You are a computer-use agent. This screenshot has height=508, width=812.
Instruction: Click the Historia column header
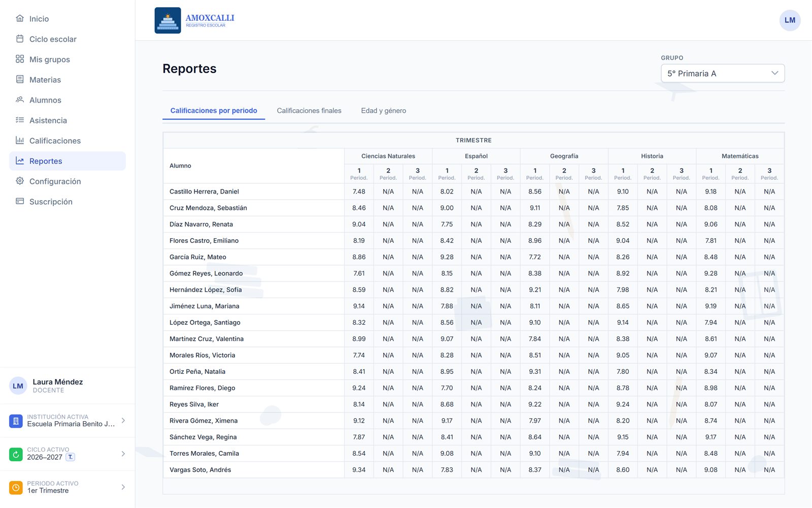point(652,156)
